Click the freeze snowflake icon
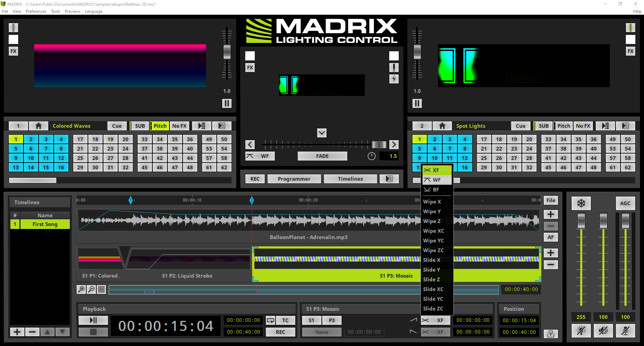644x346 pixels. (x=581, y=203)
